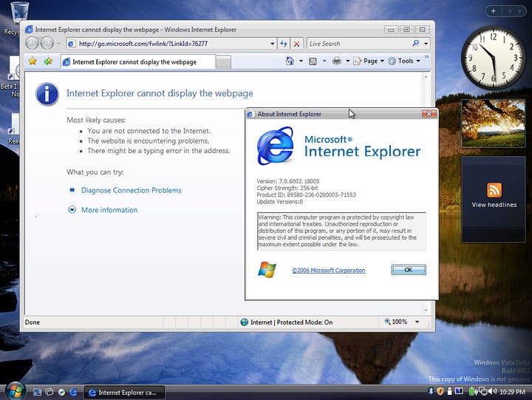This screenshot has width=532, height=400.
Task: Click 'Cipher Strength: 256-bit' text
Action: point(287,188)
